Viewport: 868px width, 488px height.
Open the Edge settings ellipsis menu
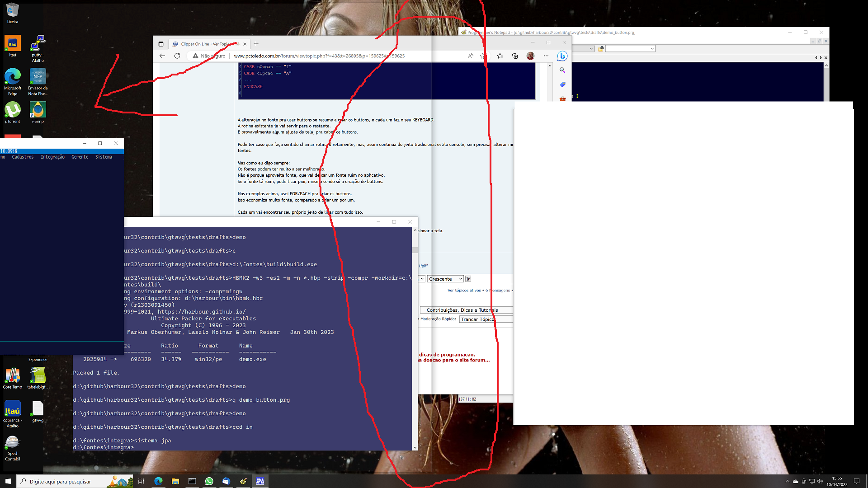(546, 56)
